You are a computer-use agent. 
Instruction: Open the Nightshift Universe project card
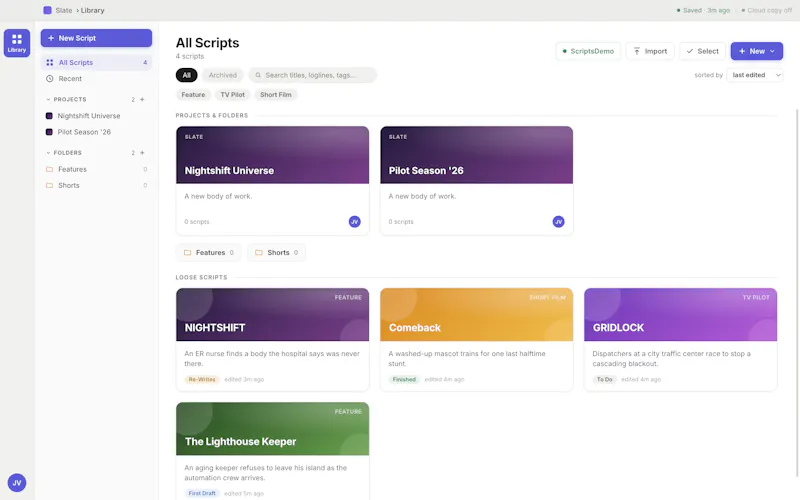(x=272, y=181)
